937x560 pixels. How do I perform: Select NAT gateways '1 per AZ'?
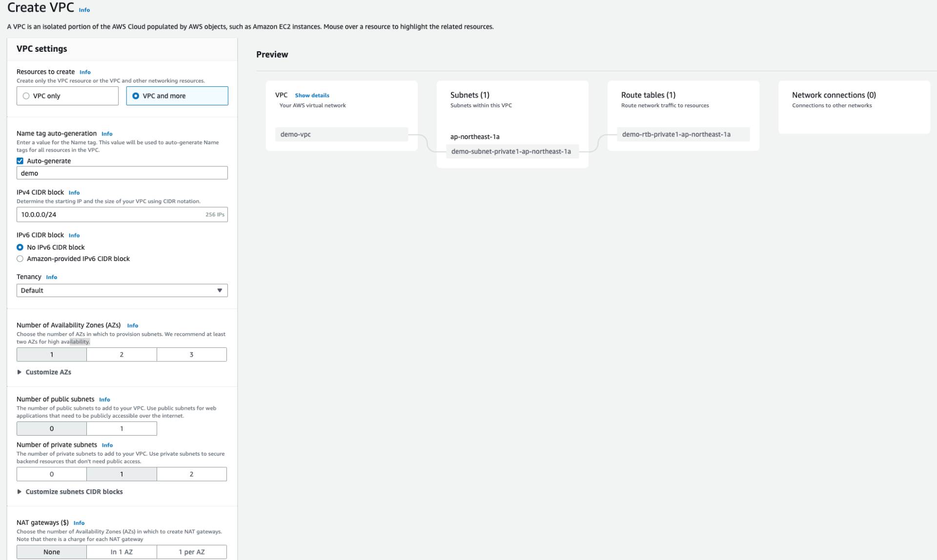(191, 552)
